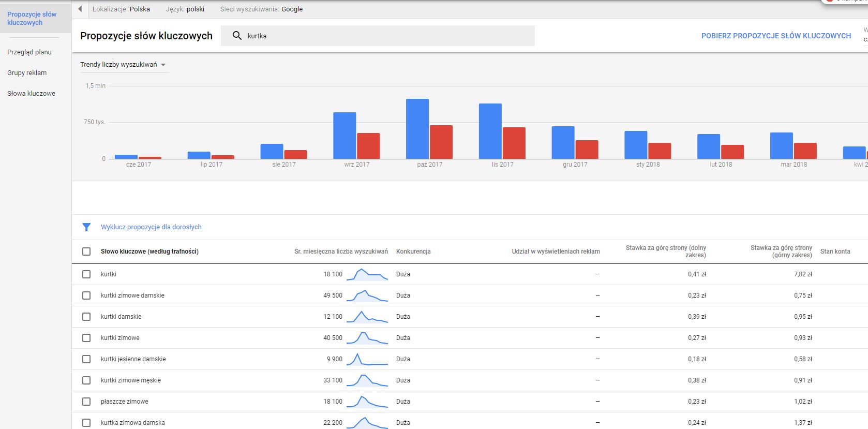Check the box for kurtka zimowa damska
The image size is (868, 429).
pyautogui.click(x=86, y=423)
